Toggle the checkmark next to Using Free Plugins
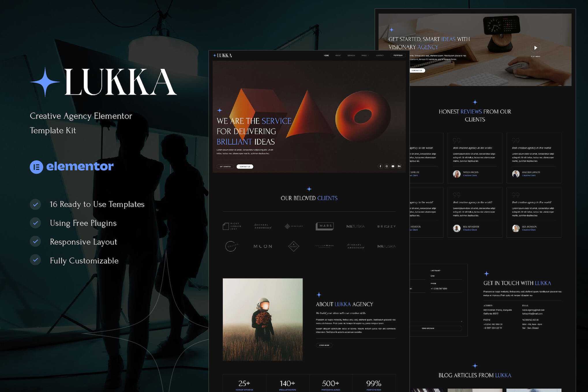The image size is (588, 392). pos(35,223)
